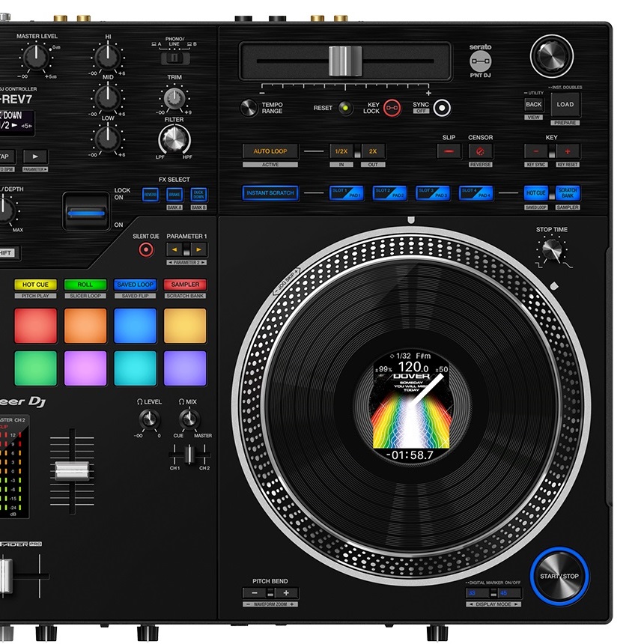Viewport: 644px width, 644px height.
Task: Select the BRAKE effect button
Action: (174, 195)
